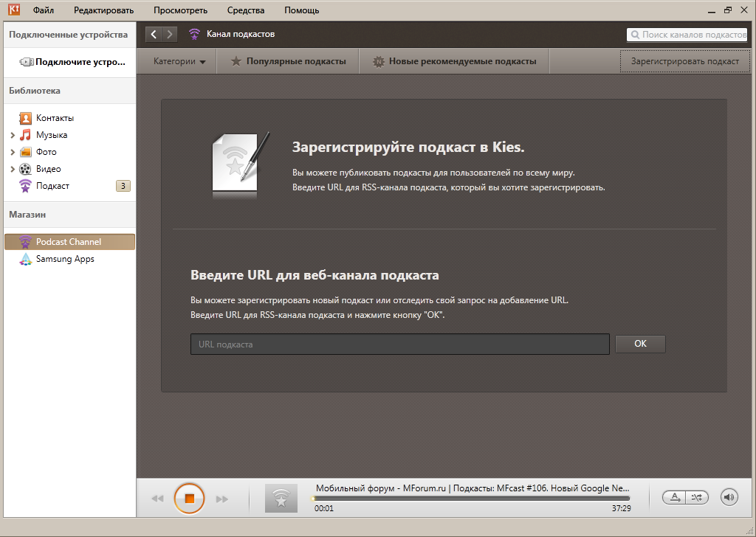Expand the Категории dropdown

179,61
